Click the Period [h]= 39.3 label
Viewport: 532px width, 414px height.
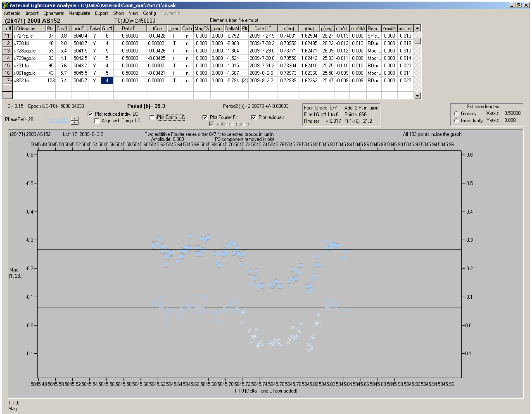(146, 106)
